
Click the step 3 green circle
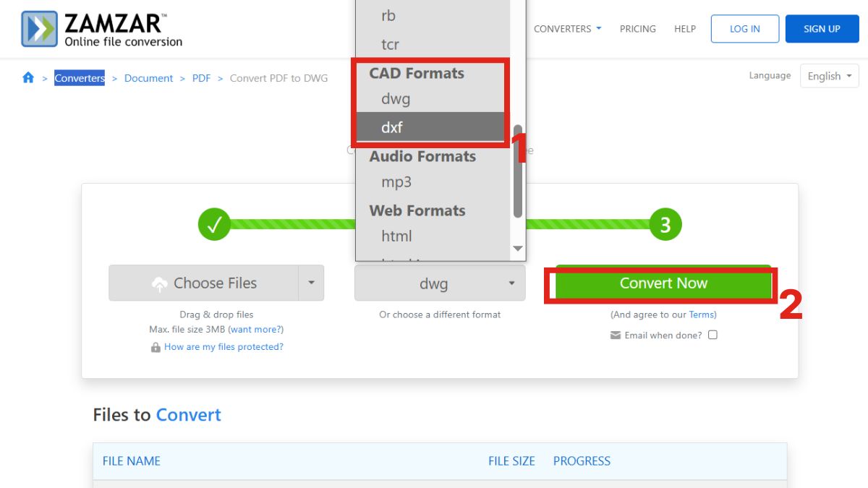tap(665, 225)
